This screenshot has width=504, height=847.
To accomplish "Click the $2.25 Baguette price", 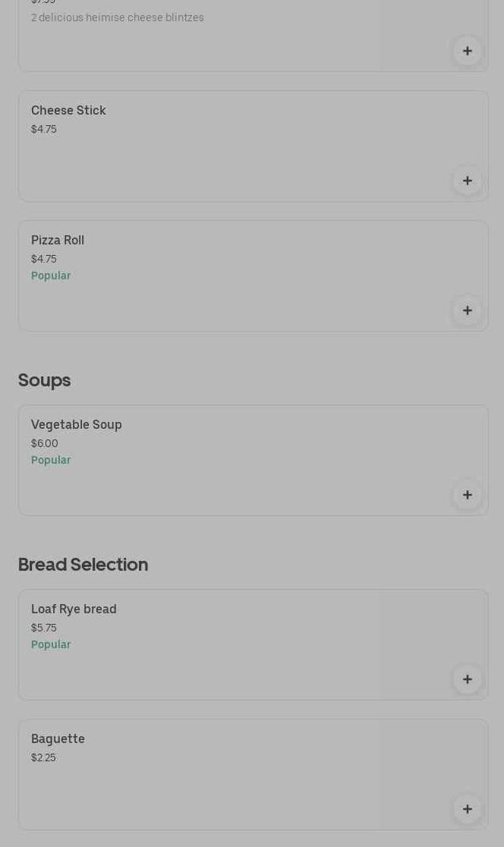I will tap(43, 758).
